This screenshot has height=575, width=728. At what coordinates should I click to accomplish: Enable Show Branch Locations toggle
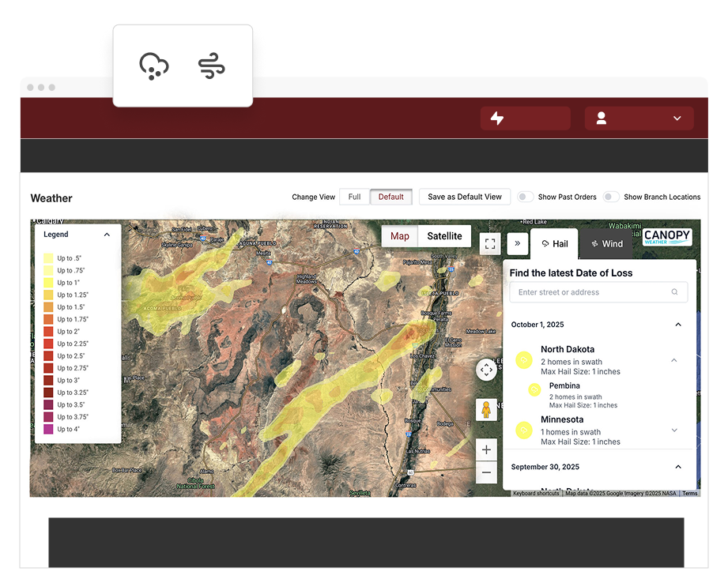tap(611, 197)
